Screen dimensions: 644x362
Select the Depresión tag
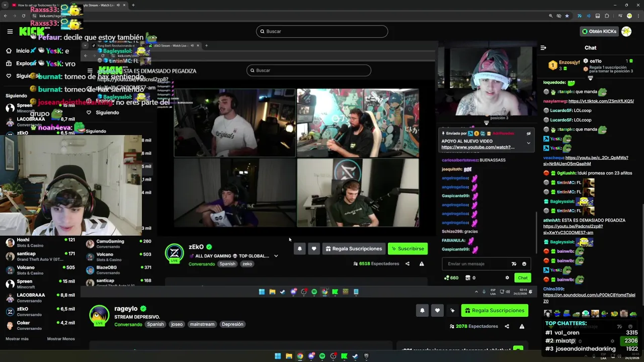point(232,324)
